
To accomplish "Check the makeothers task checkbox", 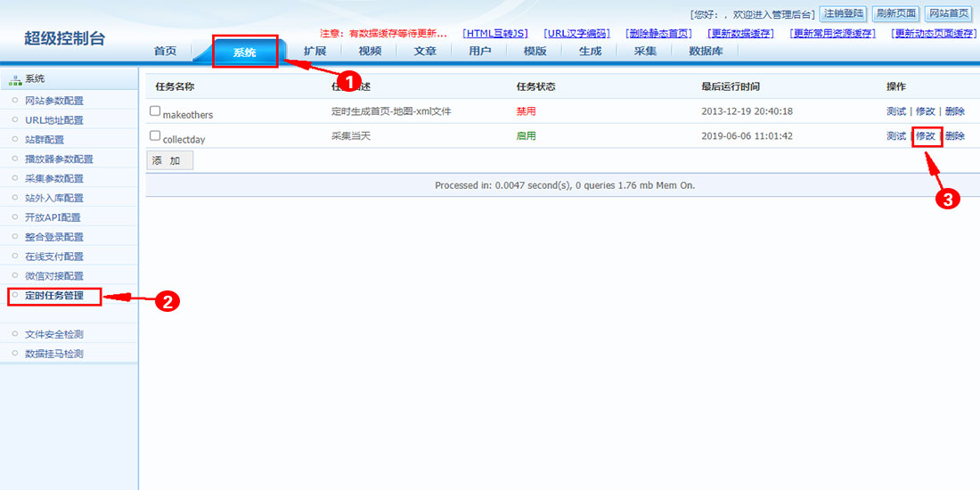I will (155, 111).
